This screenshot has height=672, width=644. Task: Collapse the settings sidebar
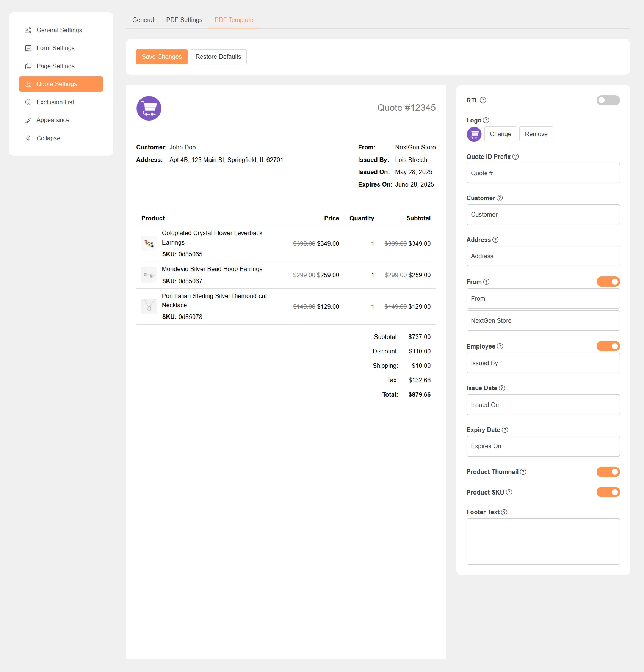pyautogui.click(x=48, y=138)
